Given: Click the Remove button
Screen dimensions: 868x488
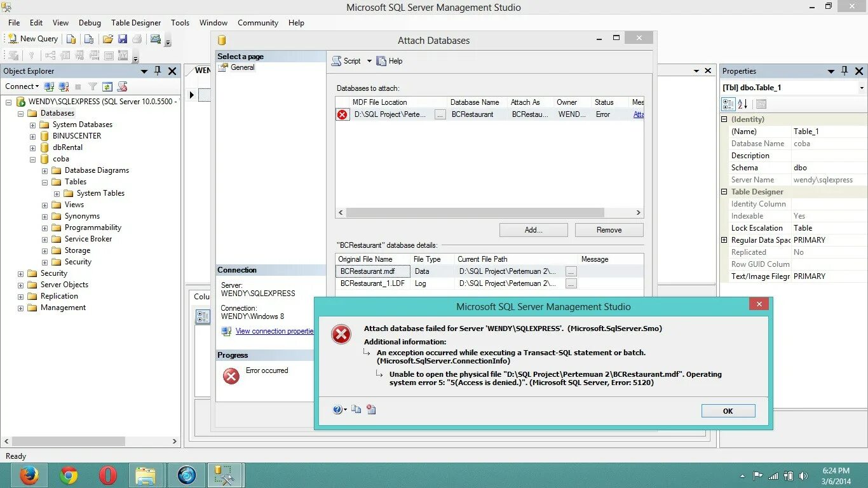Looking at the screenshot, I should (609, 230).
